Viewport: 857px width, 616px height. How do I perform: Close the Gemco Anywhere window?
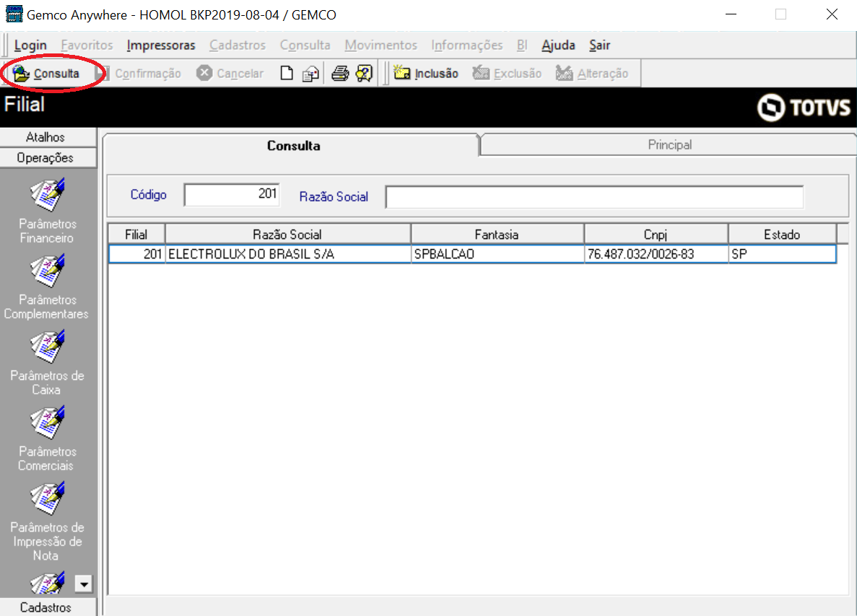pos(832,14)
